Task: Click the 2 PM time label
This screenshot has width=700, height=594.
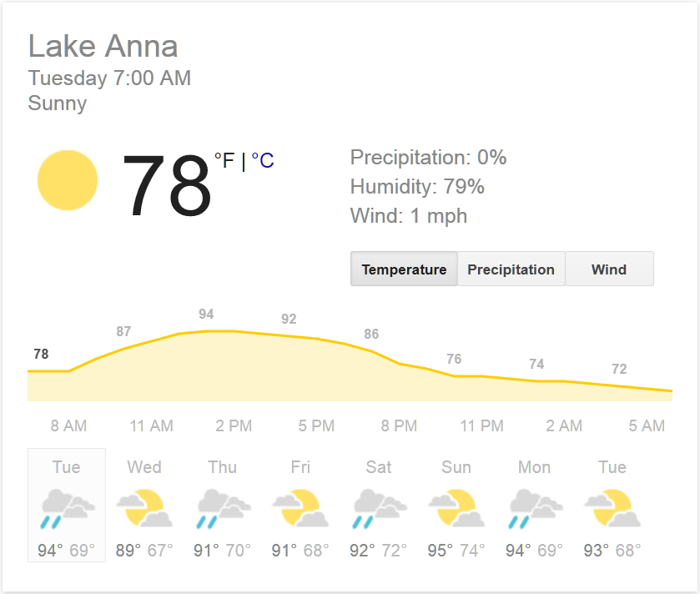Action: pos(234,425)
